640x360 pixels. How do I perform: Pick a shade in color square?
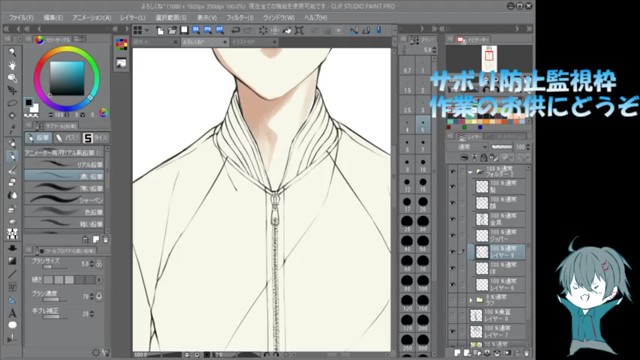(67, 78)
